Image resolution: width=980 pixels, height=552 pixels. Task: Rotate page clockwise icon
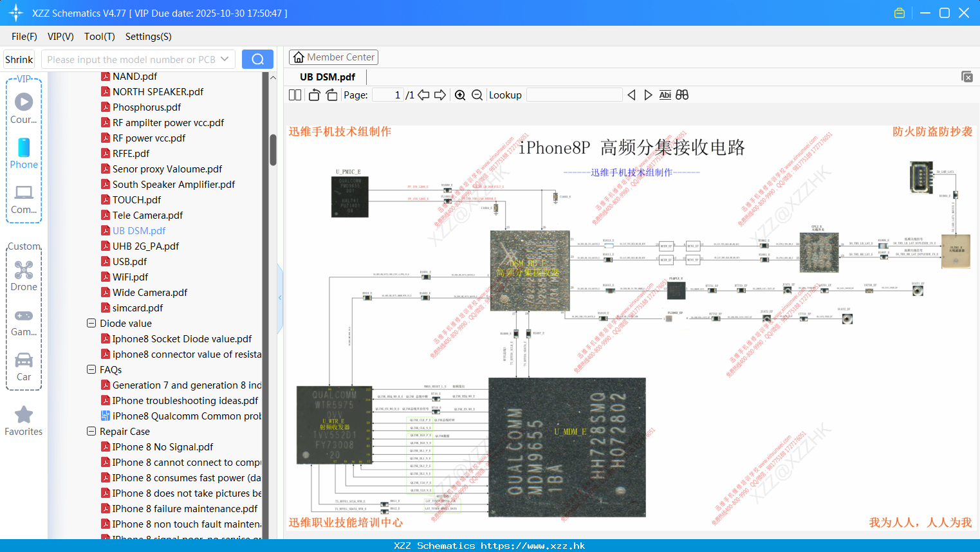[331, 95]
